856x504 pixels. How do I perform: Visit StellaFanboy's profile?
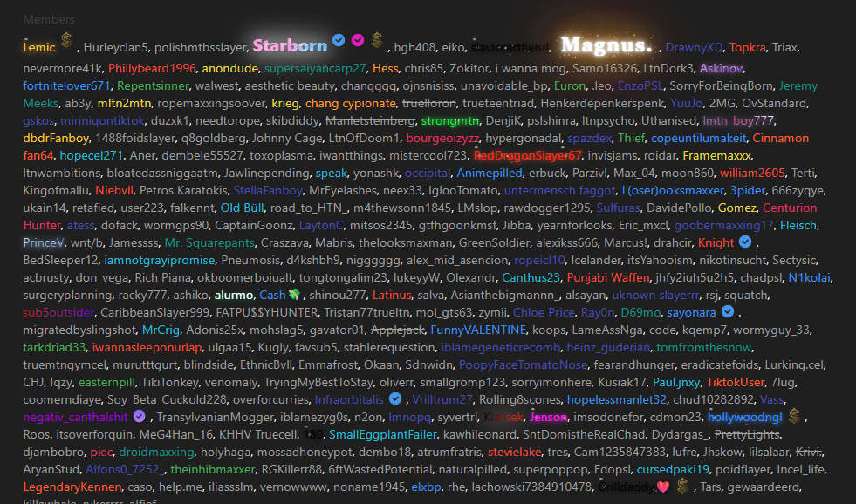268,190
